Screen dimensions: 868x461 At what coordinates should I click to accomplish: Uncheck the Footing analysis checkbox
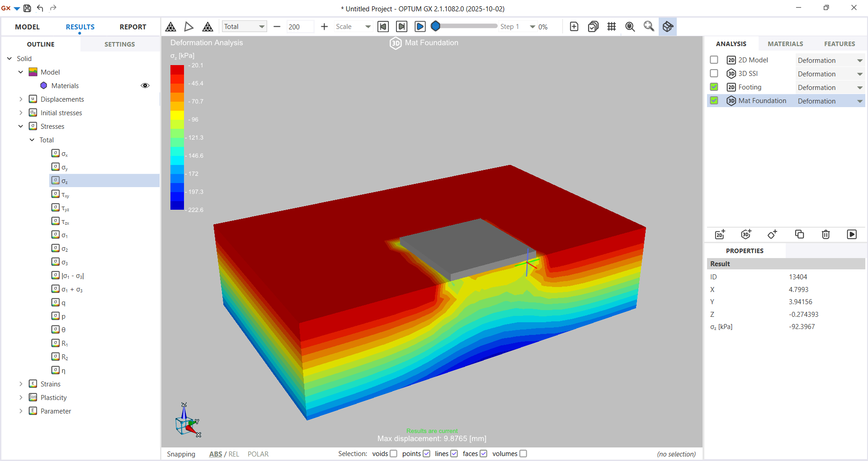coord(714,87)
